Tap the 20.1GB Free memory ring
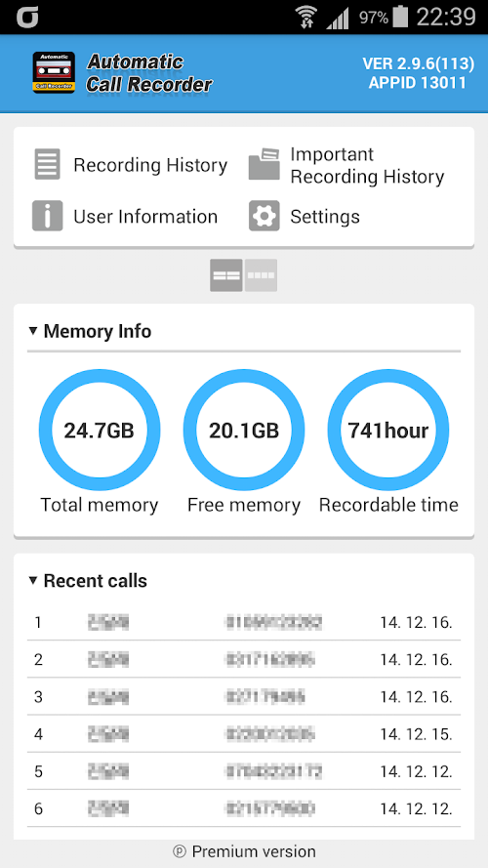This screenshot has height=868, width=488. click(244, 431)
